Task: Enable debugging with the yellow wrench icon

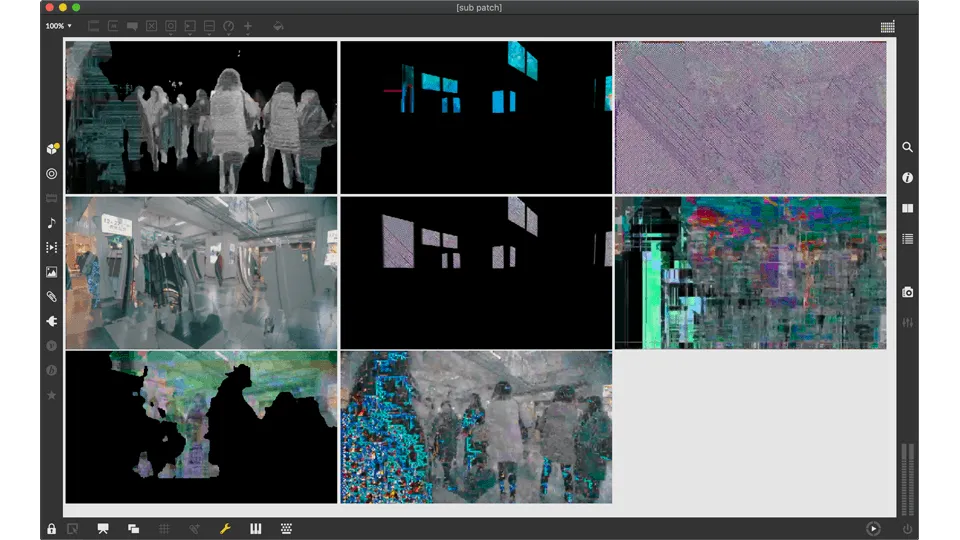Action: 225,529
